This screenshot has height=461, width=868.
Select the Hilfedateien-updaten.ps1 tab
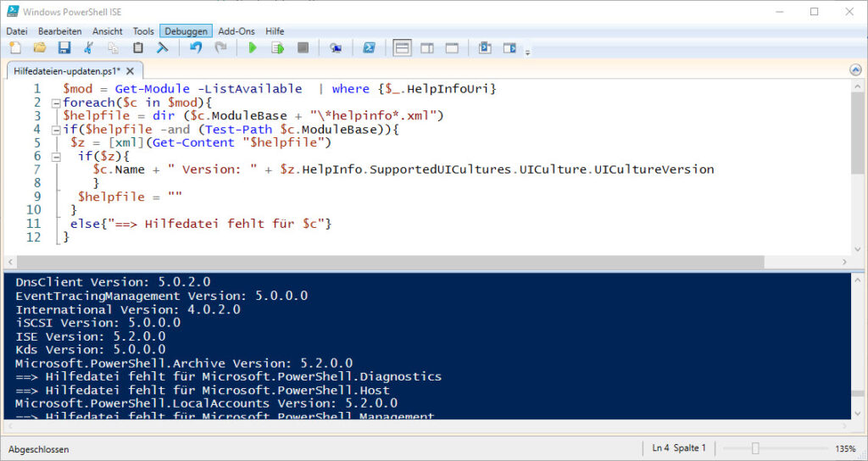(x=67, y=71)
